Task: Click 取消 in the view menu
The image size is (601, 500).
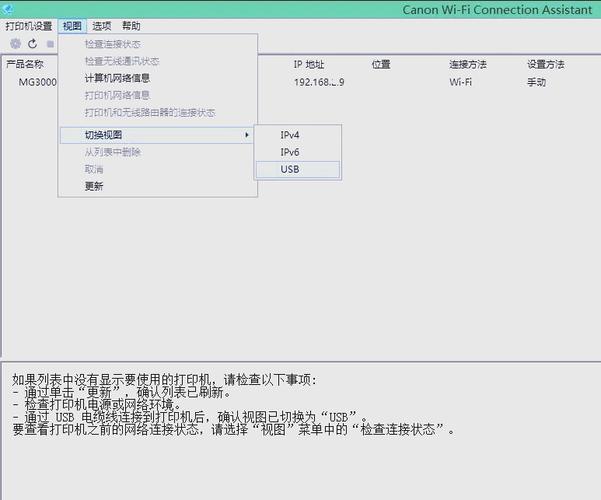Action: pyautogui.click(x=94, y=169)
